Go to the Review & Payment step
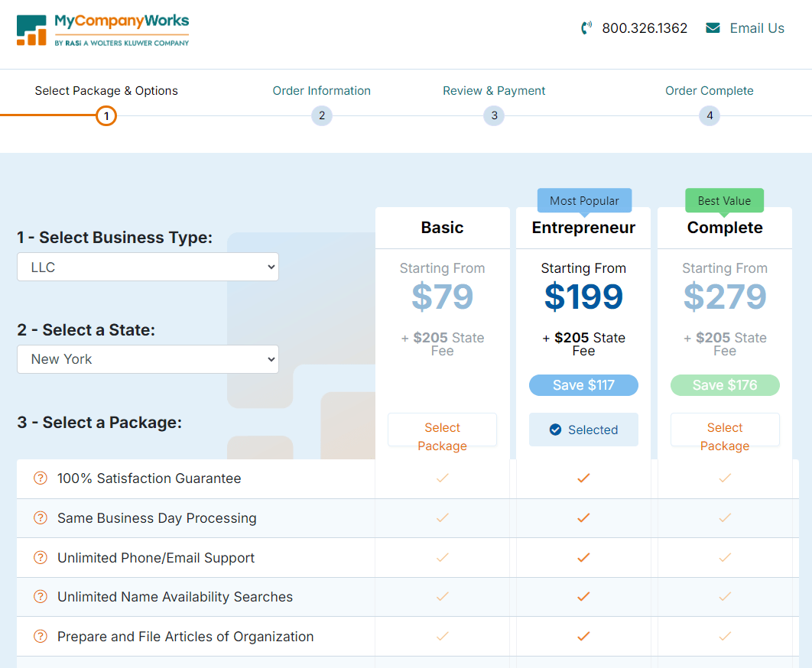 [494, 90]
